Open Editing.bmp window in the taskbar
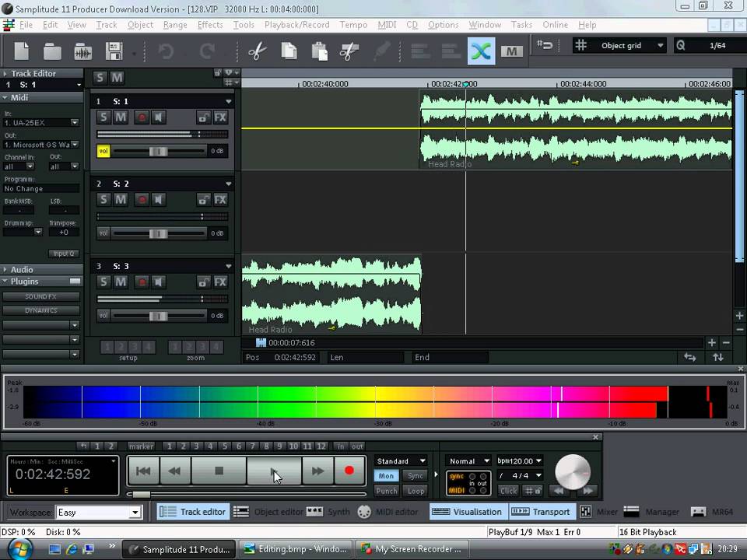This screenshot has width=747, height=560. tap(296, 549)
